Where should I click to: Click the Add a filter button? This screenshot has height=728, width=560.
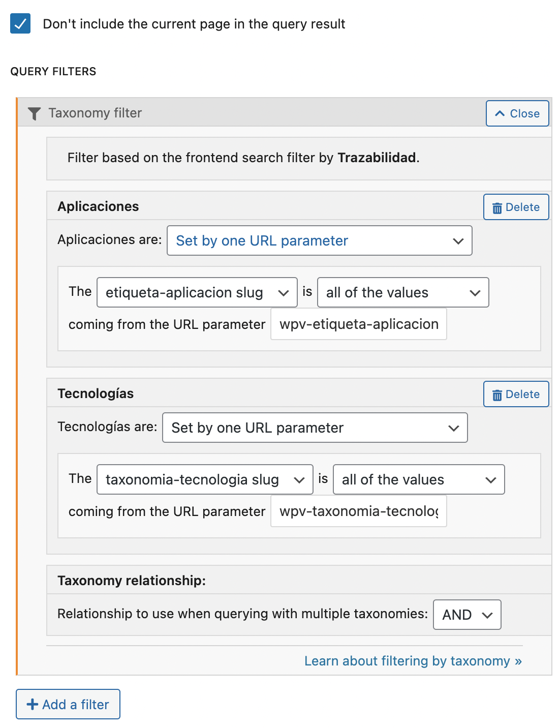click(x=68, y=704)
